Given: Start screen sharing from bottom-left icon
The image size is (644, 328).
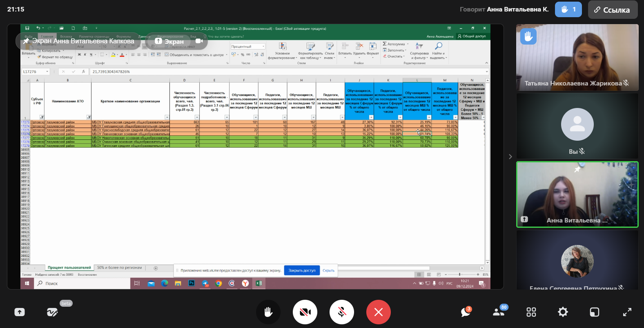Looking at the screenshot, I should click(x=19, y=312).
